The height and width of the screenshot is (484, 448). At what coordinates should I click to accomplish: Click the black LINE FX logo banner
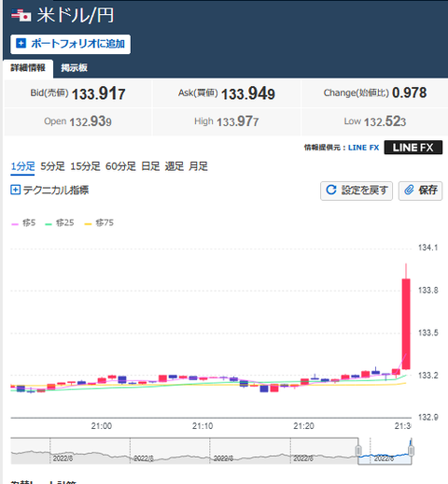pyautogui.click(x=413, y=148)
